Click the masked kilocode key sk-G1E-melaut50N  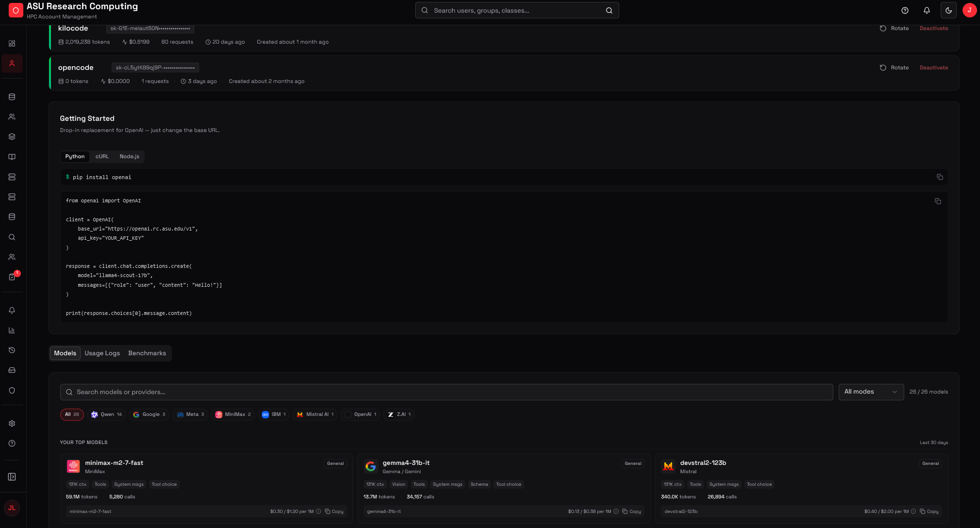pyautogui.click(x=150, y=29)
